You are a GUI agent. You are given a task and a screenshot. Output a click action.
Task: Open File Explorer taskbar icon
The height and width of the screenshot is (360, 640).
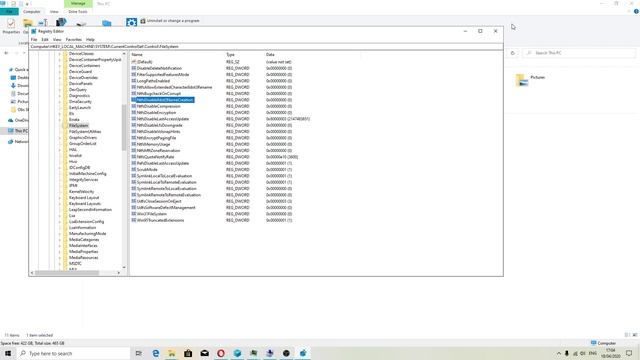coord(172,353)
